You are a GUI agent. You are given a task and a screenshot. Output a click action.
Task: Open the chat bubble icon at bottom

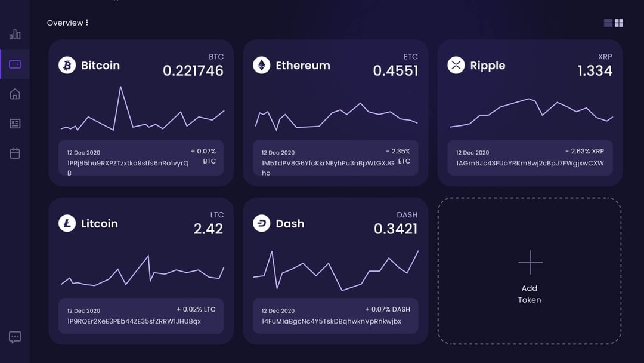[x=14, y=337]
